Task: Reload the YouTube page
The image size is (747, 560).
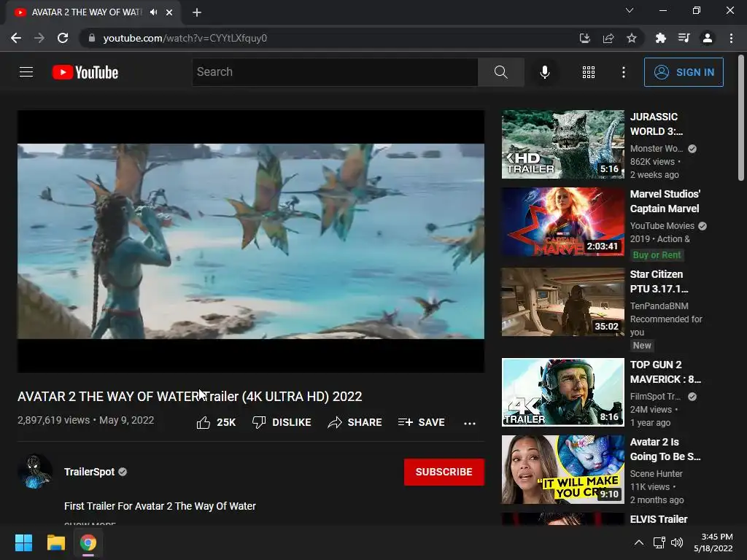Action: pos(63,38)
